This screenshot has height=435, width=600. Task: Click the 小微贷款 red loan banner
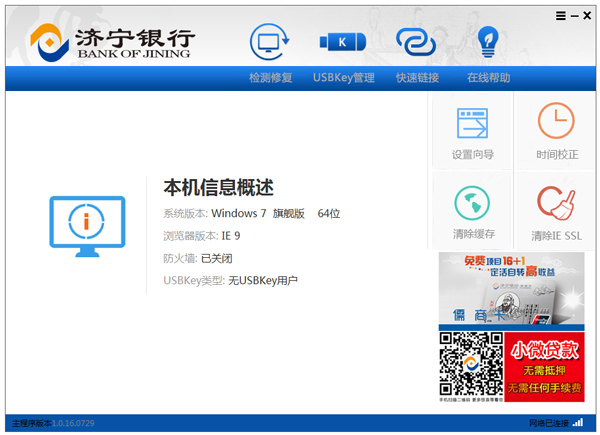click(x=544, y=366)
